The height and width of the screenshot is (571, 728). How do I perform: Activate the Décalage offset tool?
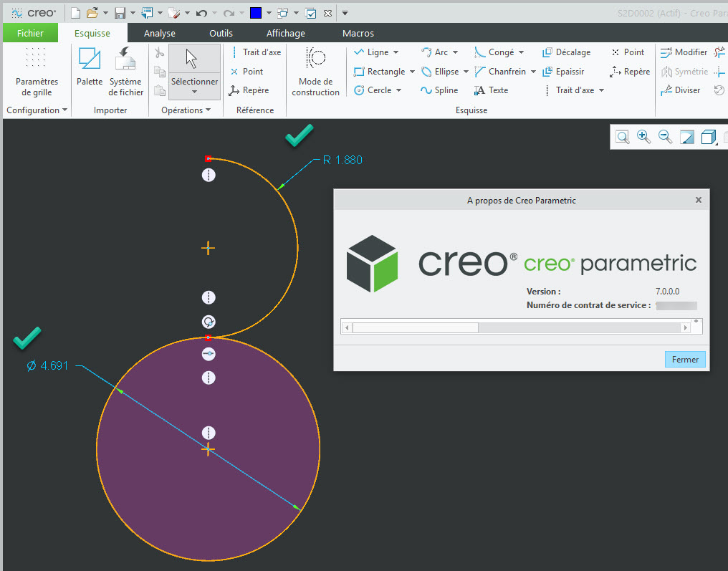[566, 52]
